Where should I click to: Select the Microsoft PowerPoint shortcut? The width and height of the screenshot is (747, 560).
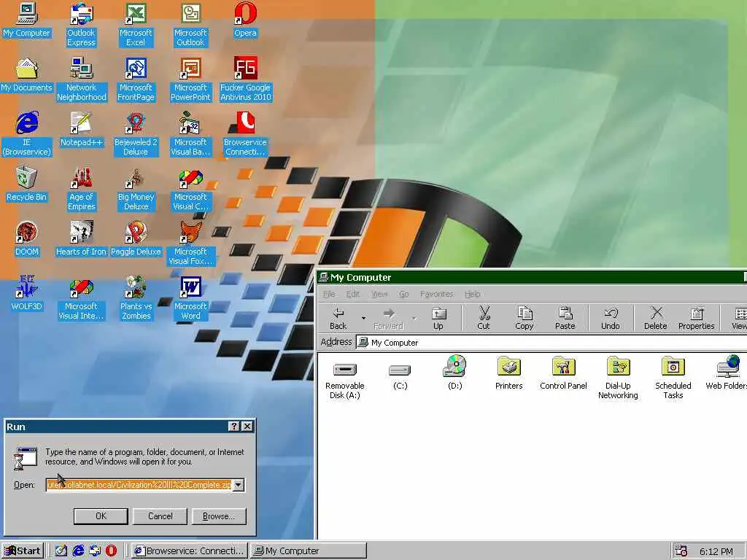pos(190,79)
